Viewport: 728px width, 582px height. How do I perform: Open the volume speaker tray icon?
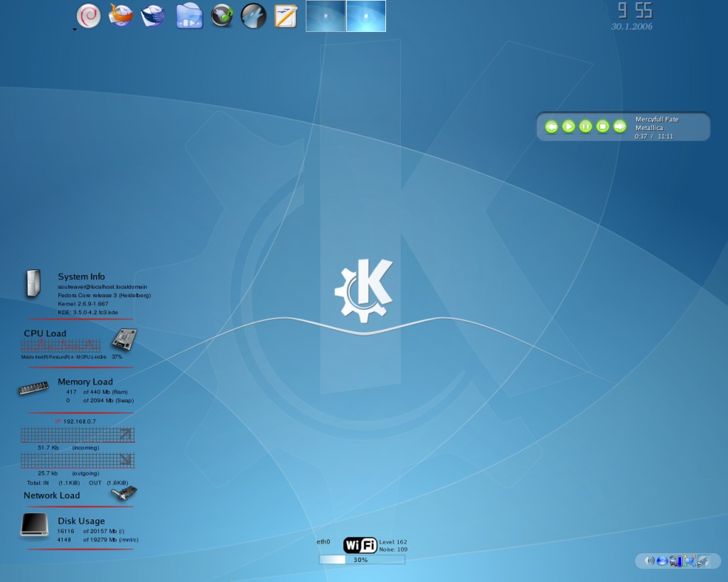(x=649, y=561)
